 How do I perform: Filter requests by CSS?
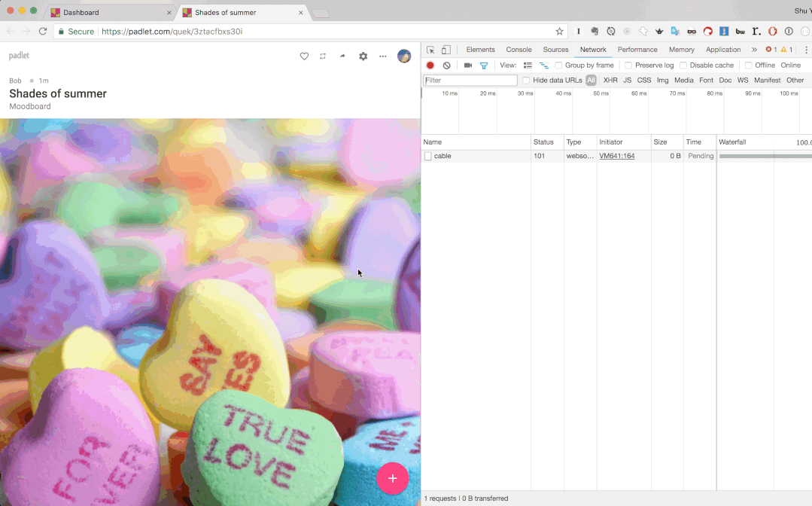coord(643,81)
